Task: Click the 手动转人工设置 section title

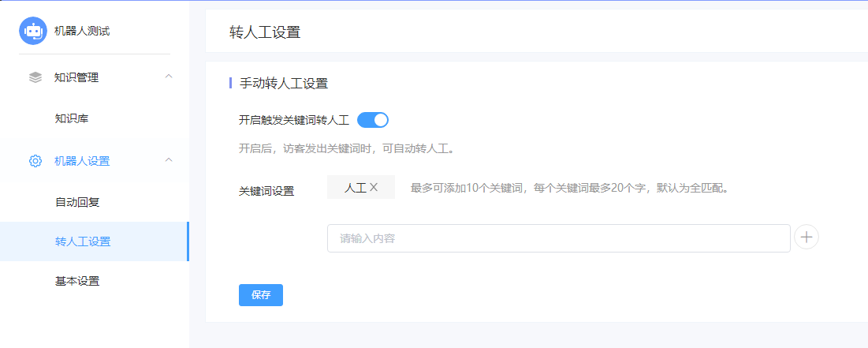Action: [284, 84]
